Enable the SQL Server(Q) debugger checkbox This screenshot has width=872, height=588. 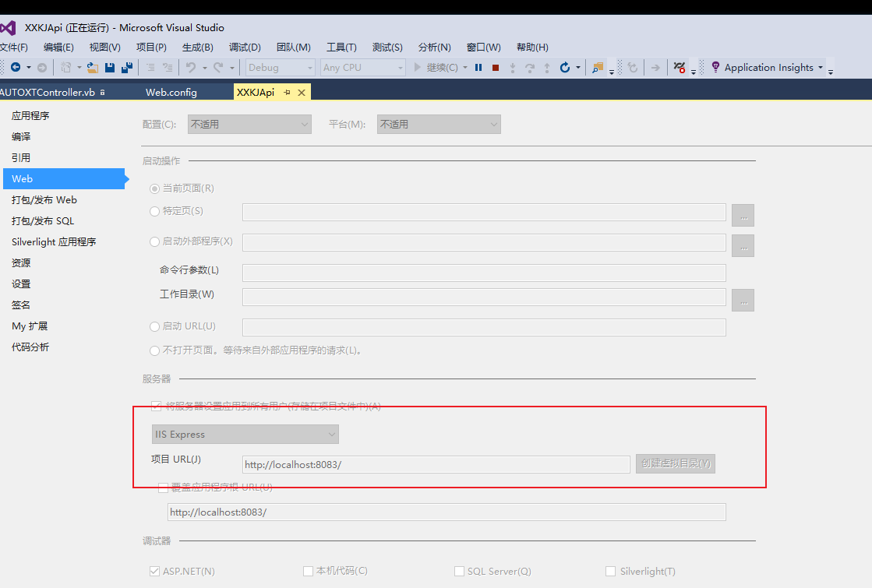tap(459, 572)
